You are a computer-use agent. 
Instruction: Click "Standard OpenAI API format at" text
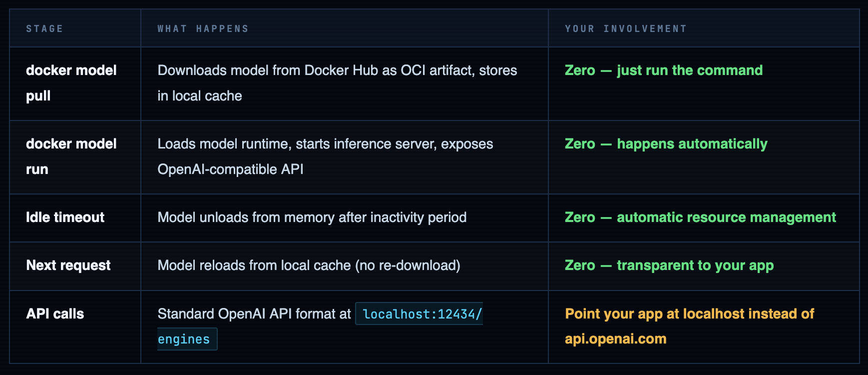pos(254,314)
